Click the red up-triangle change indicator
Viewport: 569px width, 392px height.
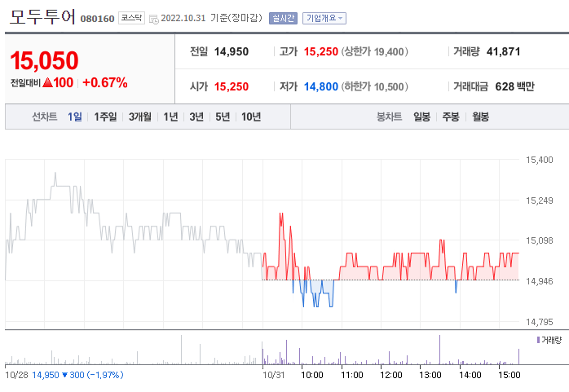(47, 82)
